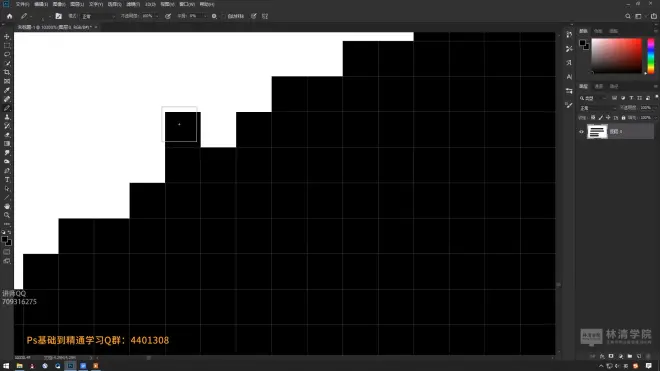The height and width of the screenshot is (371, 660).
Task: Select the Horizontal Type tool
Action: click(x=7, y=179)
